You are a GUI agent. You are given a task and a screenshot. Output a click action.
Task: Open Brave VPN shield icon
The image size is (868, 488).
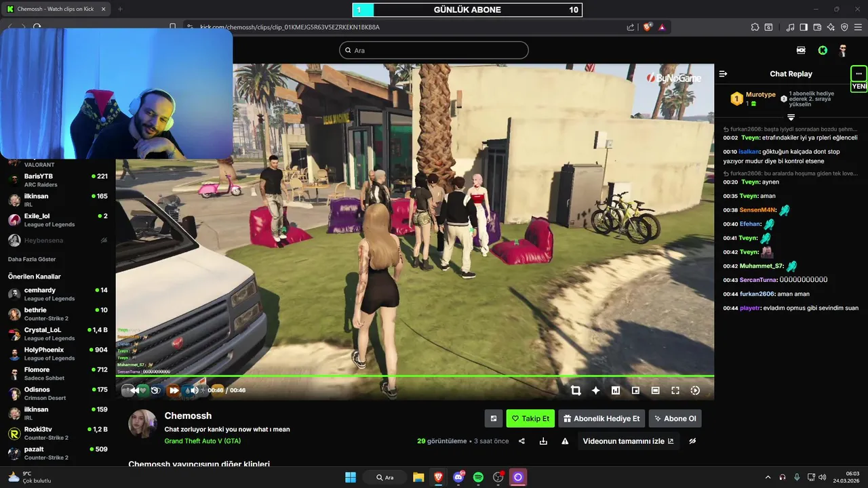(844, 27)
